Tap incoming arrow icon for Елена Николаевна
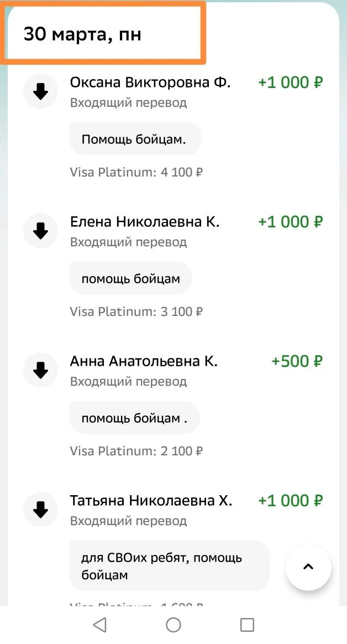This screenshot has height=644, width=347. click(41, 231)
